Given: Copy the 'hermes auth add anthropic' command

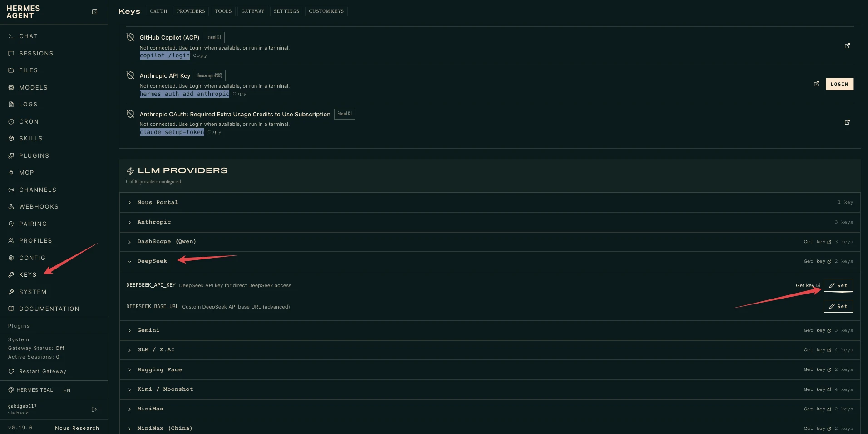Looking at the screenshot, I should pyautogui.click(x=239, y=94).
